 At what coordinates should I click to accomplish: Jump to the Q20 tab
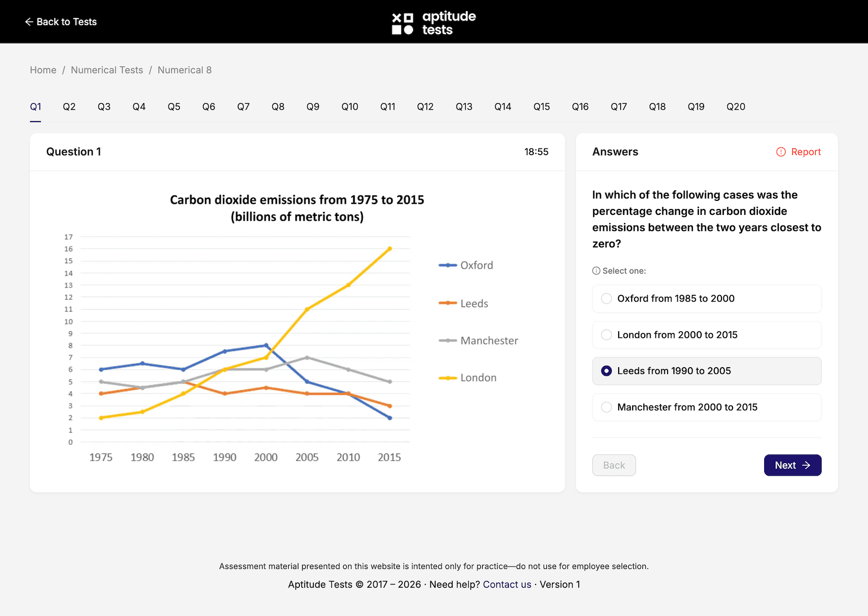(x=736, y=107)
